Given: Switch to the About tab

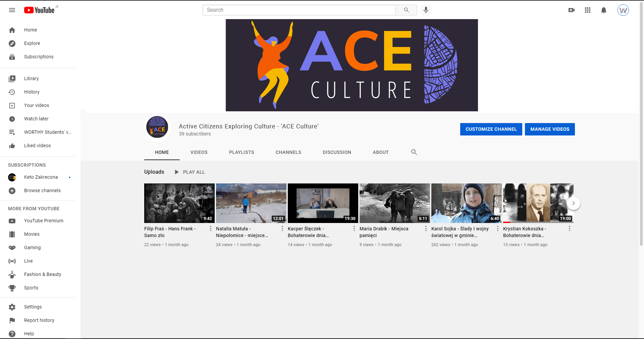Looking at the screenshot, I should point(380,152).
